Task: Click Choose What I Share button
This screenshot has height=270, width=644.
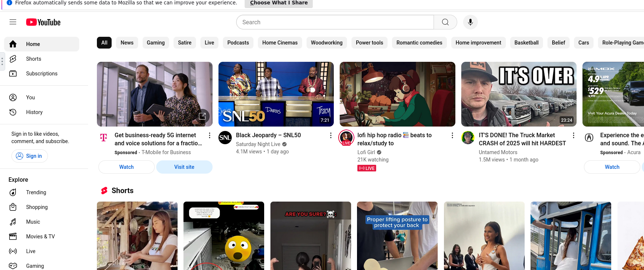Action: (279, 3)
